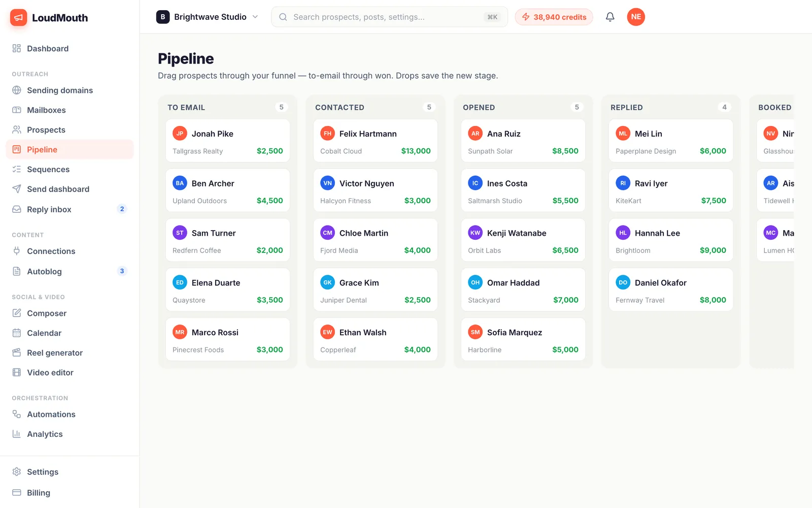This screenshot has height=508, width=812.
Task: Select the Prospects label in sidebar
Action: pyautogui.click(x=46, y=130)
